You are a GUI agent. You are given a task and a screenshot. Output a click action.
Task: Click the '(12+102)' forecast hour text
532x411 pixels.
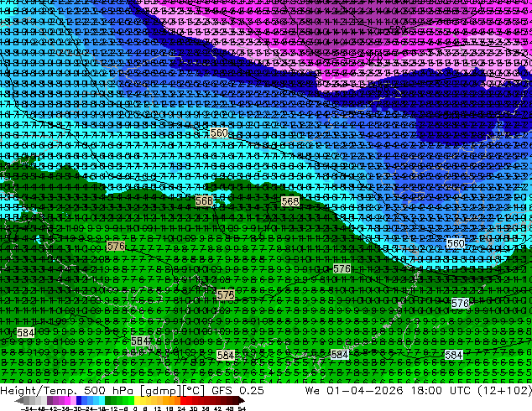pos(505,391)
